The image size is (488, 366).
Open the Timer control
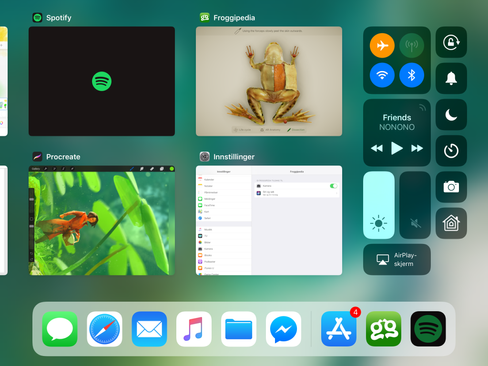point(451,151)
